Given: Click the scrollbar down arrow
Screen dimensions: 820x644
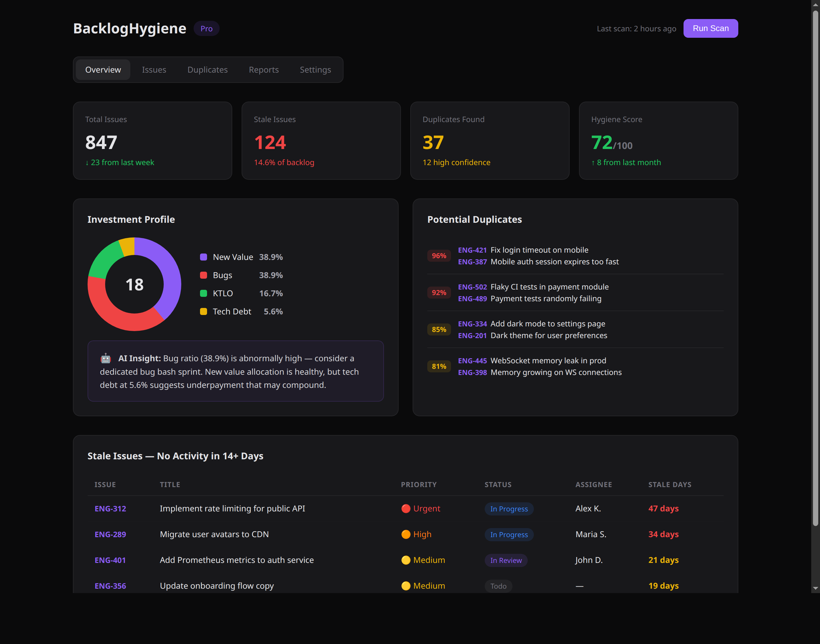Looking at the screenshot, I should [x=816, y=588].
